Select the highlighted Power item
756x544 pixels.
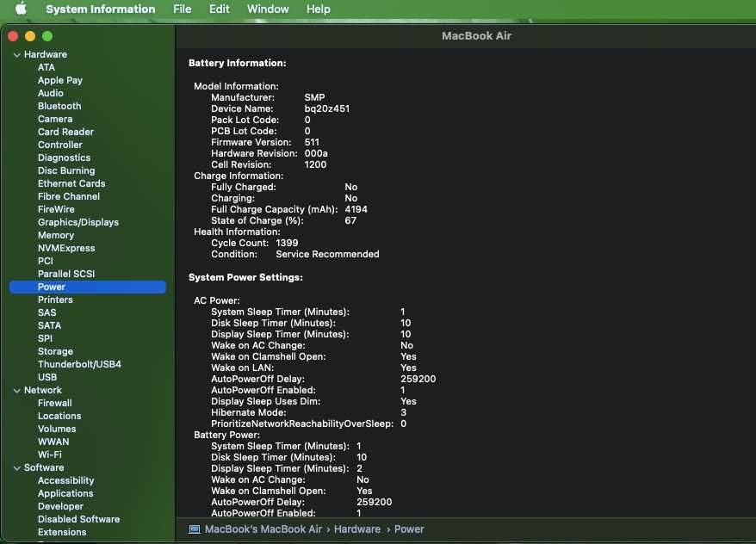tap(88, 287)
